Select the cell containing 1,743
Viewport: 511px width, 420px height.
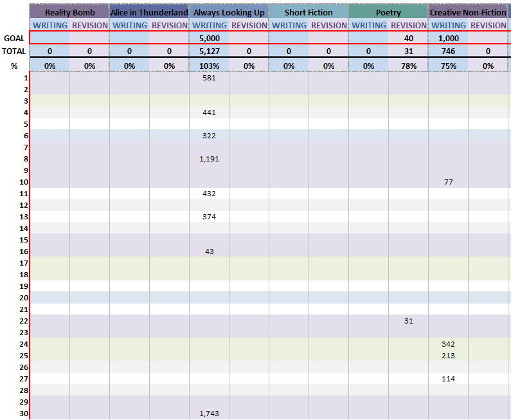tap(210, 414)
